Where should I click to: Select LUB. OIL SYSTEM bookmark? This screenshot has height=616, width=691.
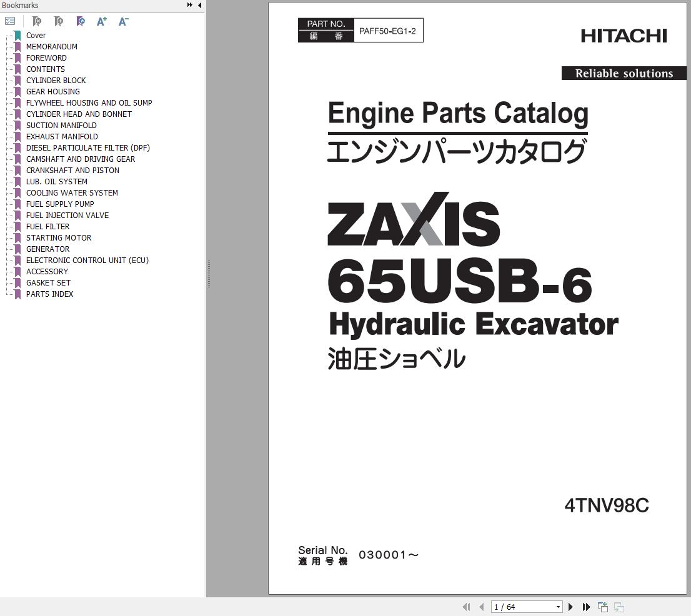(57, 182)
